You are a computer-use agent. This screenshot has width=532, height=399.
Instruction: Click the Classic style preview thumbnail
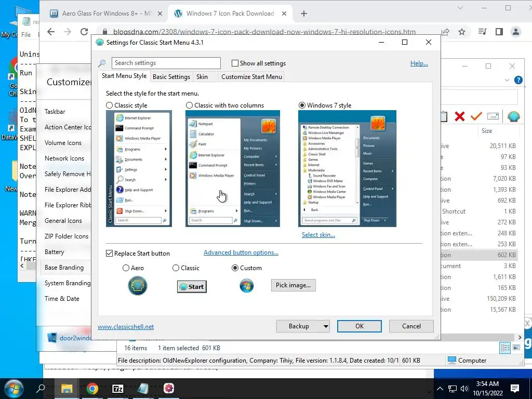[x=139, y=169]
